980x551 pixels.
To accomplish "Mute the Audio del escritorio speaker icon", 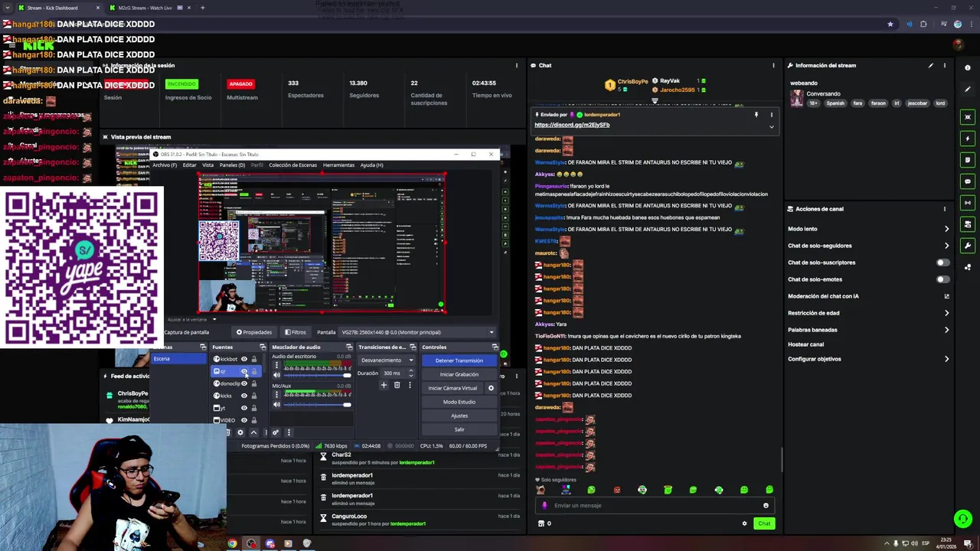I will pos(276,375).
